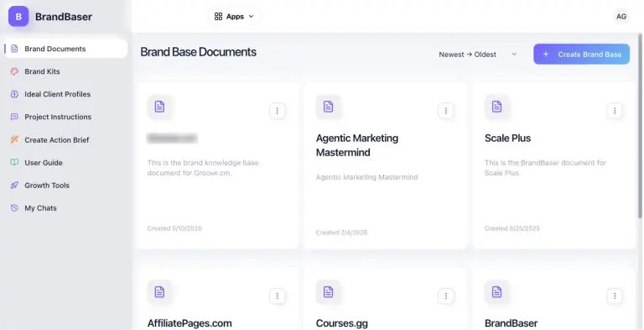The width and height of the screenshot is (644, 330).
Task: Click Create Brand Base button
Action: click(x=581, y=54)
